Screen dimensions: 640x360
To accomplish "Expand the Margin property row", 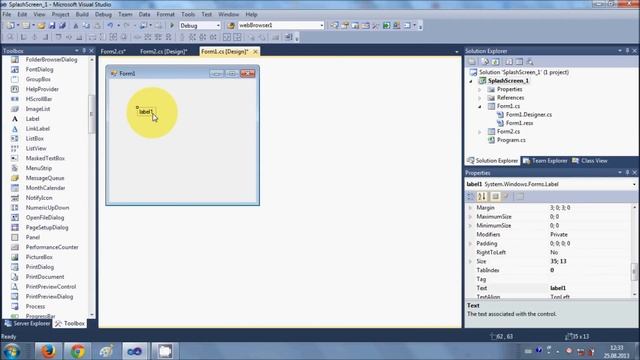I will [470, 208].
